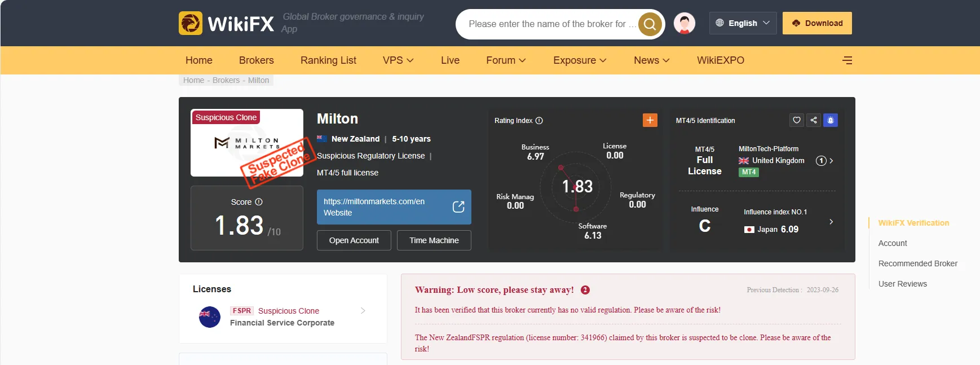Click the United Kingdom flag icon
The height and width of the screenshot is (365, 980).
click(x=744, y=161)
